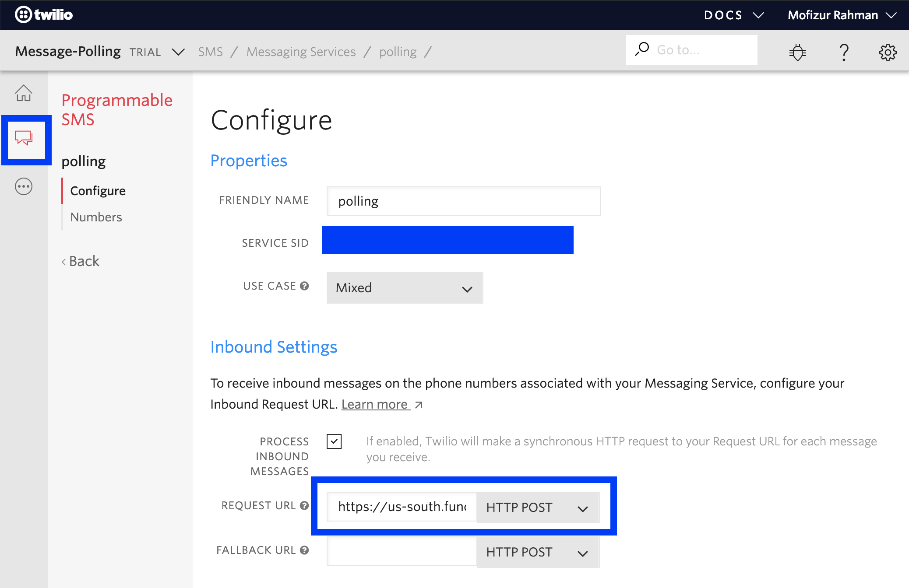Go to Messaging Services breadcrumb
This screenshot has height=588, width=909.
point(301,52)
